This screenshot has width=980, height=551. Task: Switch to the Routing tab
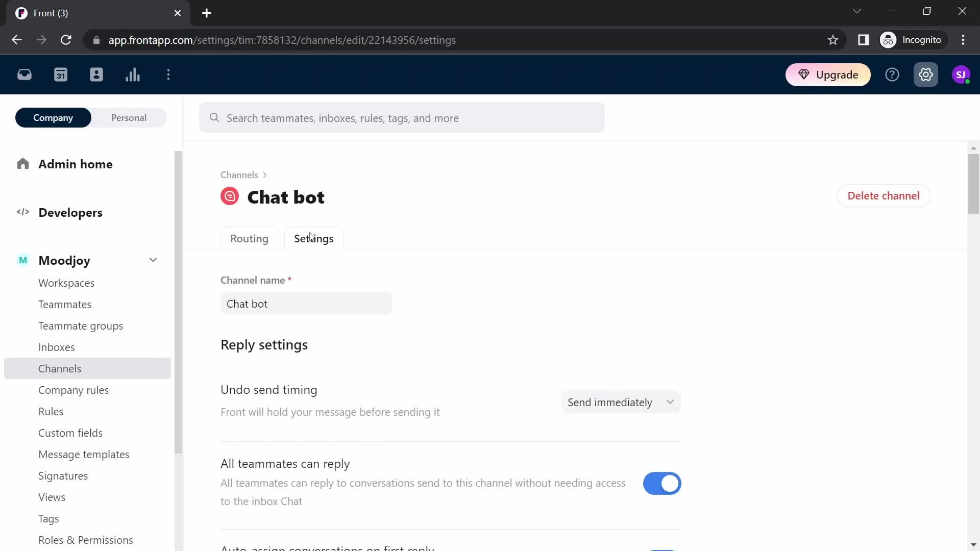click(249, 237)
